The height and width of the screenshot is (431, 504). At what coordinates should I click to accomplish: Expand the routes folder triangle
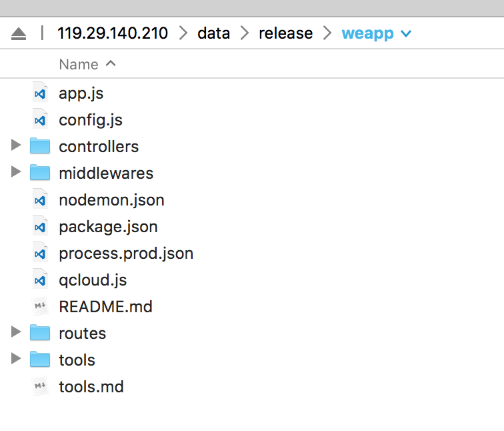[16, 332]
